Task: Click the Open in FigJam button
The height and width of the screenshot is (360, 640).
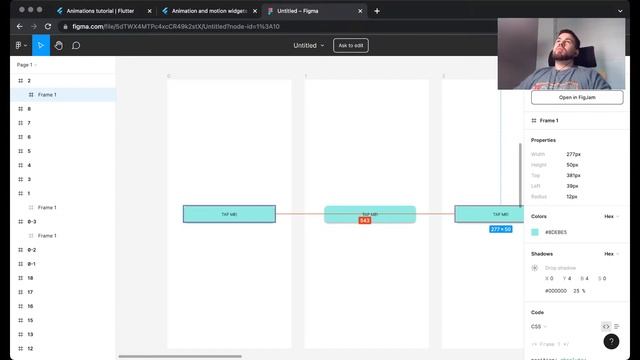Action: point(577,98)
